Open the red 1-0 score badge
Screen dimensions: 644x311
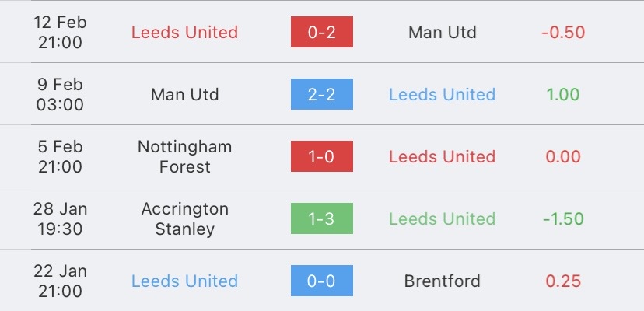[321, 156]
